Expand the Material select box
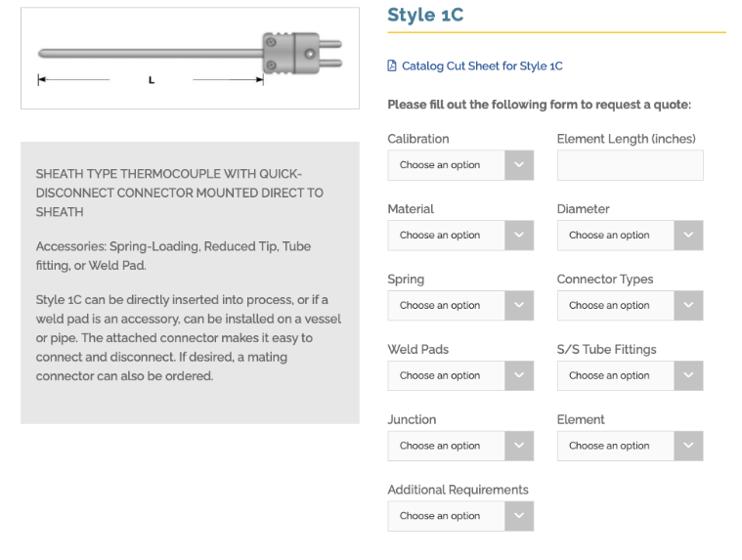 pos(447,236)
